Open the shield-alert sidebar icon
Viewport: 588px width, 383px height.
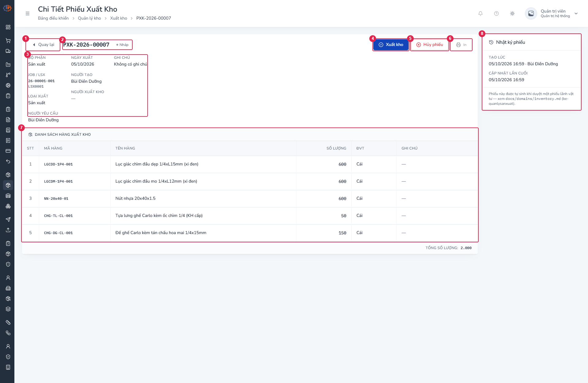[x=8, y=264]
